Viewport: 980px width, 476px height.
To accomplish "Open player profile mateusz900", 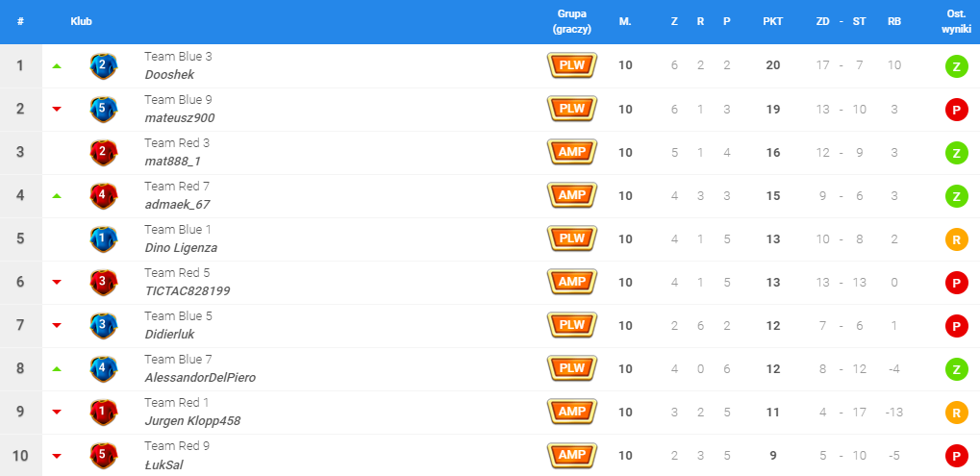I will (x=179, y=117).
